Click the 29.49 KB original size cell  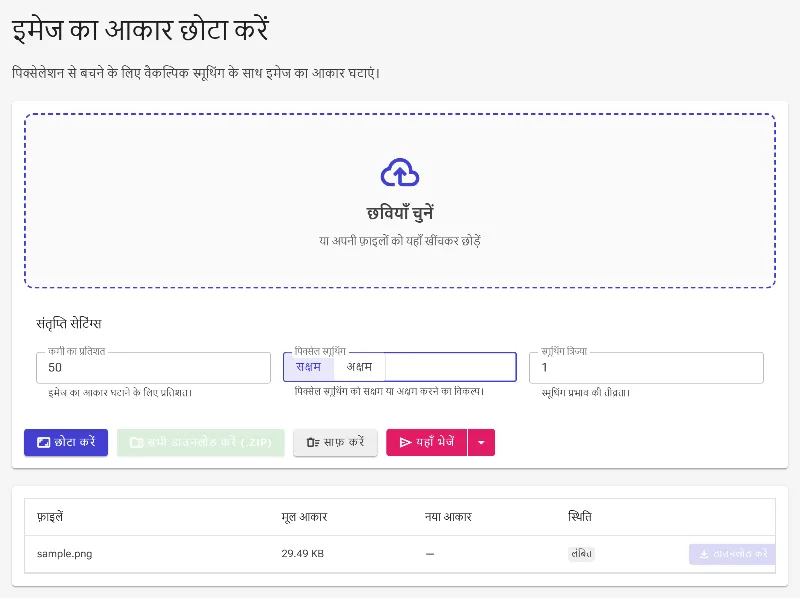tap(303, 554)
